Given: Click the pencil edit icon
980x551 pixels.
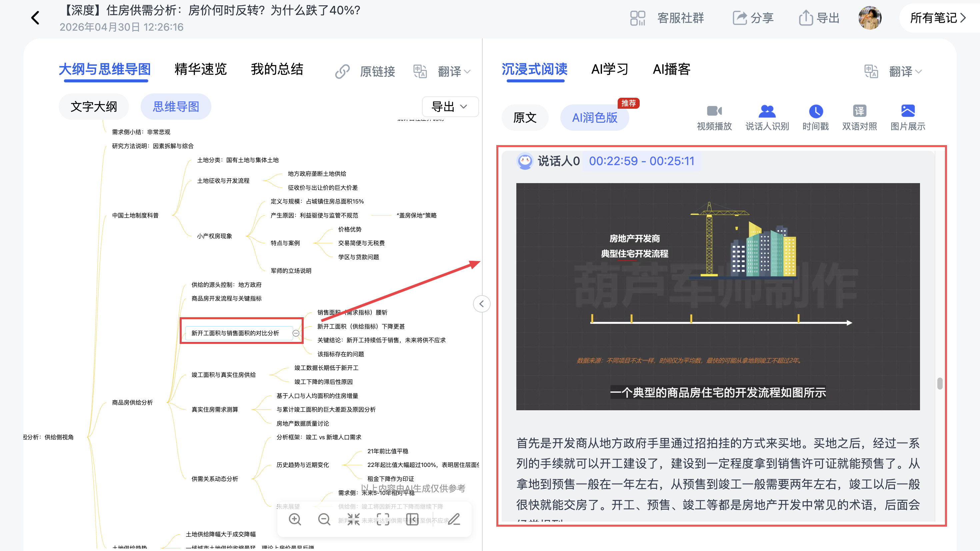Looking at the screenshot, I should (x=454, y=519).
